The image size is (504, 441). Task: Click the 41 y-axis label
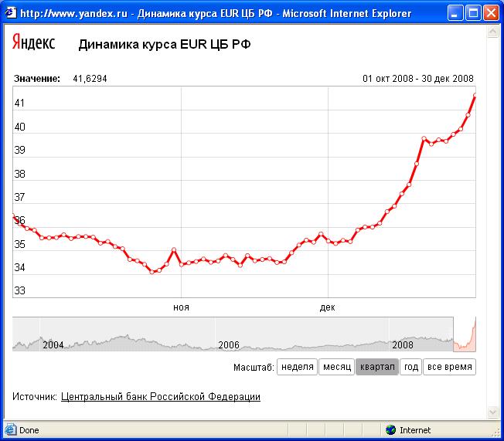point(19,103)
